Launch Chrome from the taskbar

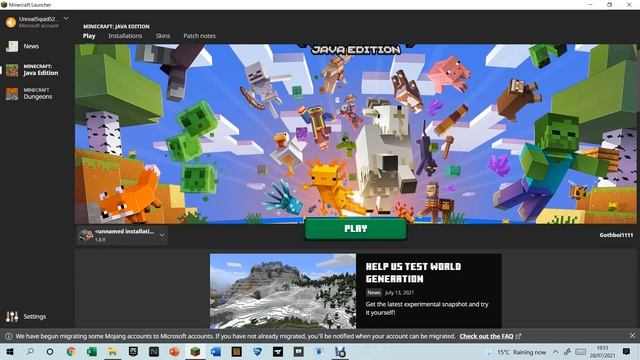pyautogui.click(x=71, y=351)
